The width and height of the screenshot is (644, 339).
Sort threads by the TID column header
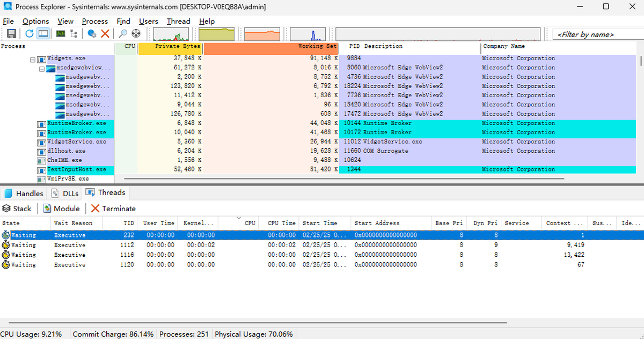click(x=119, y=223)
